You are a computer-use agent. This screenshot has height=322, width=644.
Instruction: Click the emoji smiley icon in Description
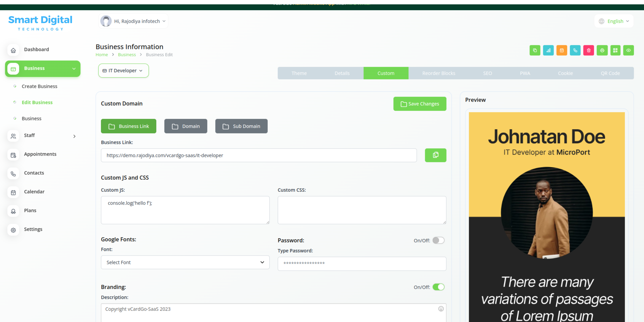tap(441, 309)
